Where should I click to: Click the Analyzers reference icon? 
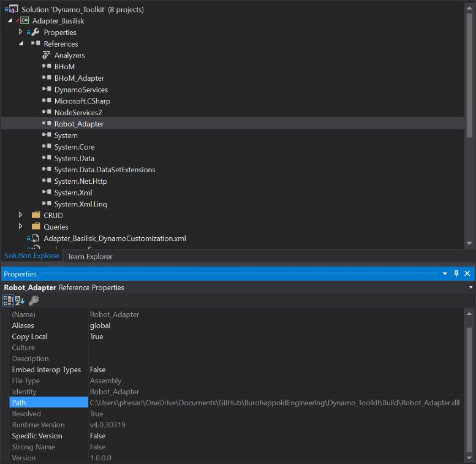[x=46, y=55]
